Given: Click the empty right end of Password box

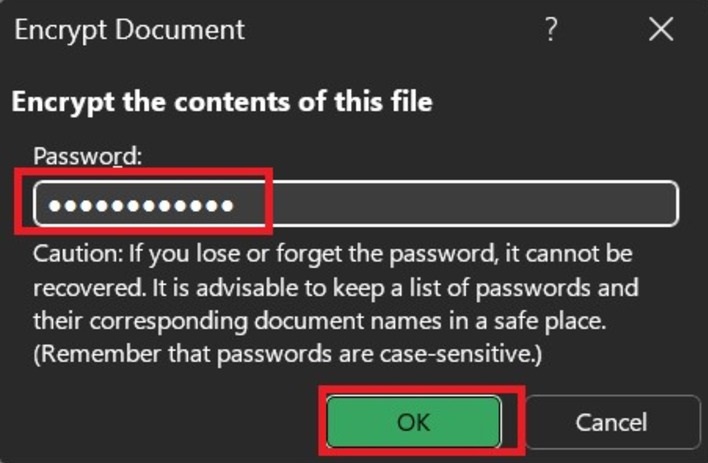Looking at the screenshot, I should [600, 205].
